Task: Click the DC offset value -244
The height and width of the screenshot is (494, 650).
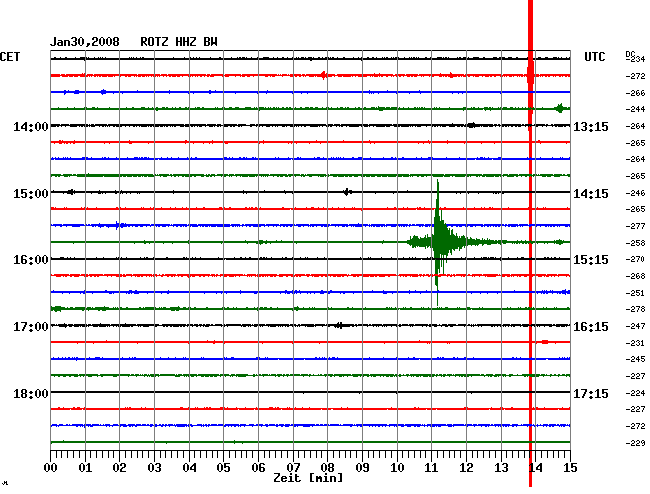Action: 635,109
